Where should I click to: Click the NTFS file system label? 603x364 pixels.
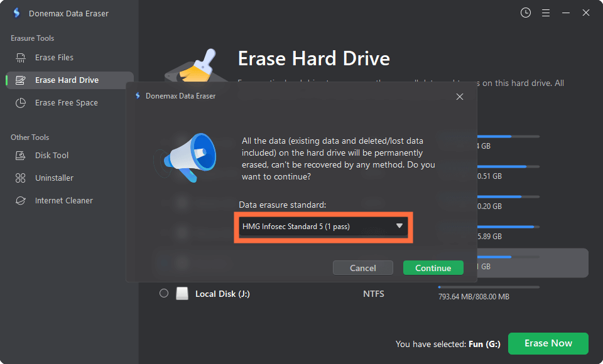(373, 294)
